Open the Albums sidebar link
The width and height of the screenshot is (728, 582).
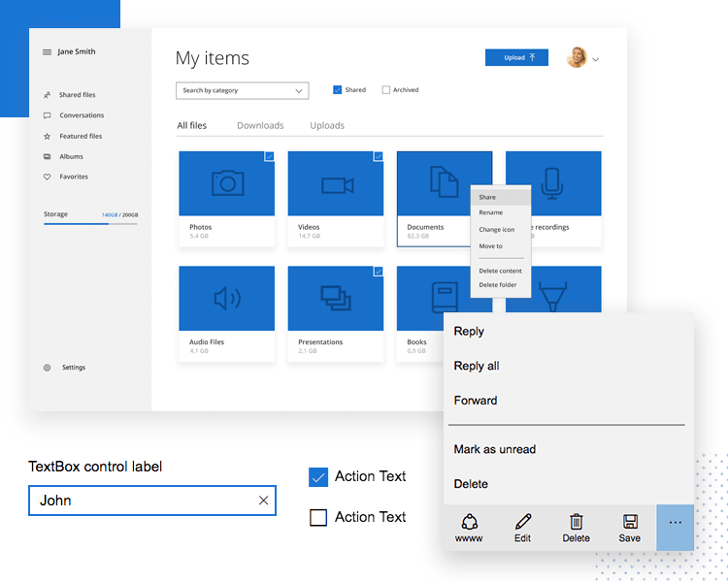[x=72, y=157]
